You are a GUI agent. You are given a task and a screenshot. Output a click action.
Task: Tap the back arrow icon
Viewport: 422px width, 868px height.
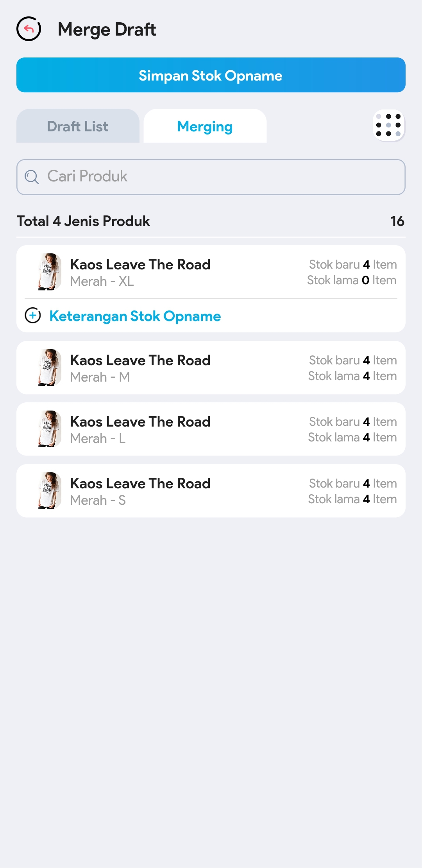pyautogui.click(x=29, y=29)
